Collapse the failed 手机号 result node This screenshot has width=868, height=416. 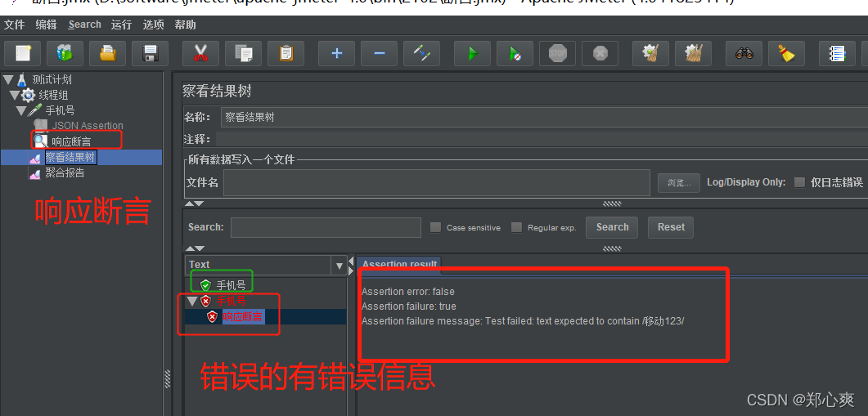tap(192, 301)
